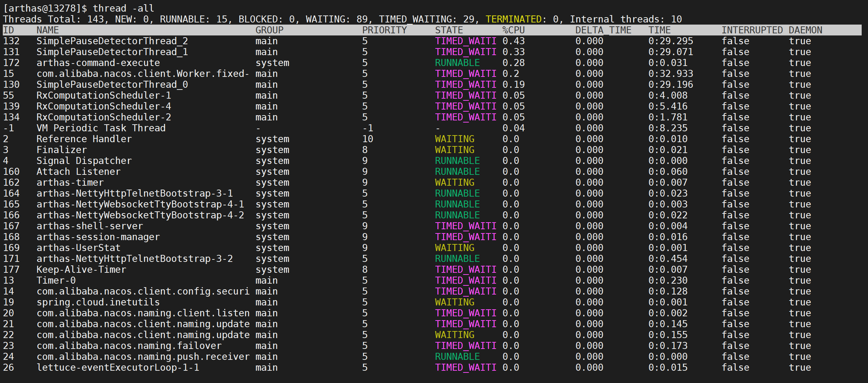Click thread ID 177

click(11, 270)
